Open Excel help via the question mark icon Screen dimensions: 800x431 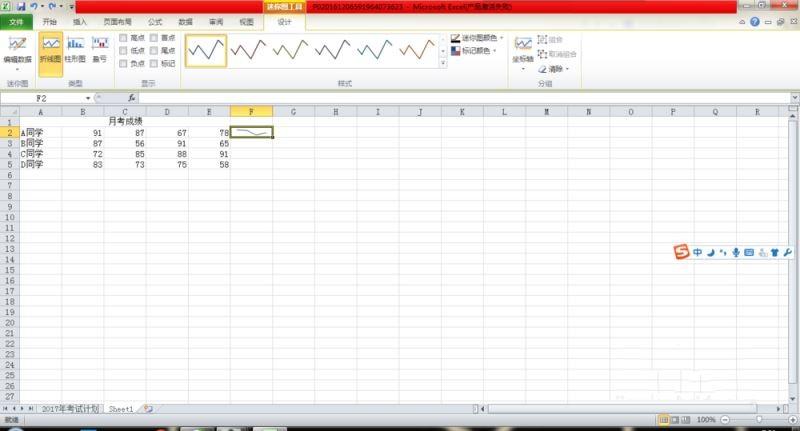pyautogui.click(x=754, y=21)
